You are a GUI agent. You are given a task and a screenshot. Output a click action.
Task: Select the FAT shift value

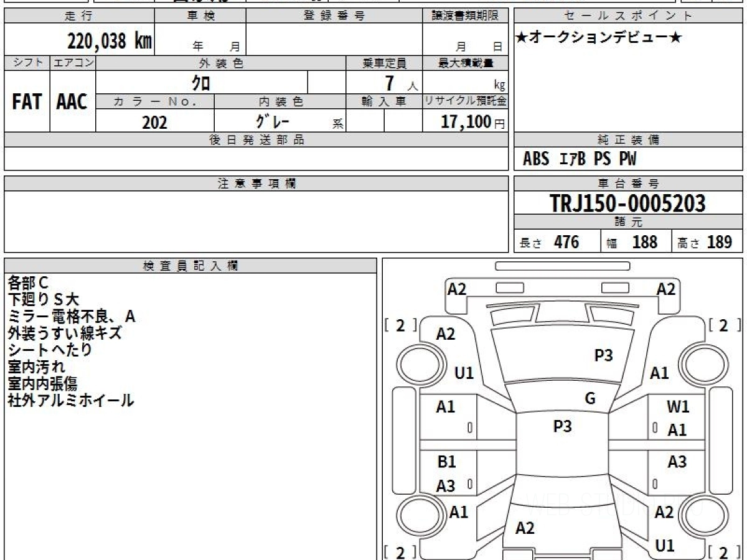tap(27, 102)
